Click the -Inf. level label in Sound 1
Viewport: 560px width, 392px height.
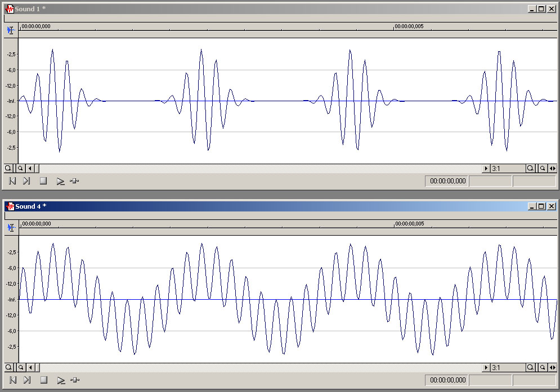point(11,101)
